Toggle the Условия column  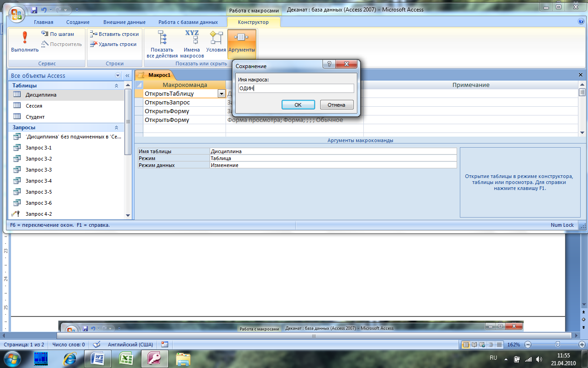click(x=216, y=42)
